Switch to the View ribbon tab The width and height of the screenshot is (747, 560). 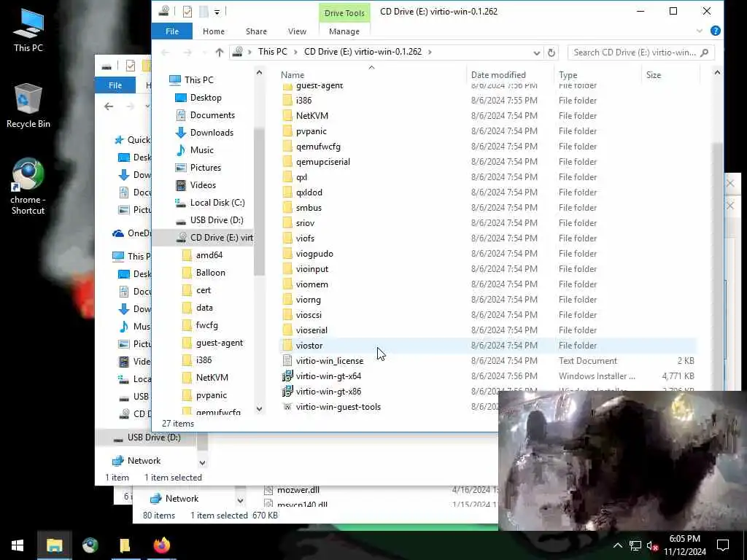(298, 31)
